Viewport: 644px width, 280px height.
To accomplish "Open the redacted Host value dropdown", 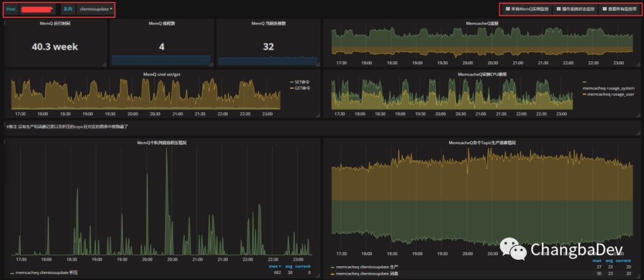I will pyautogui.click(x=37, y=8).
